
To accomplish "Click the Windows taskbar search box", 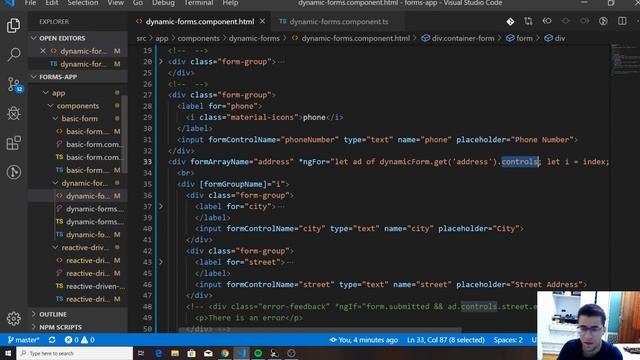I will pos(75,353).
